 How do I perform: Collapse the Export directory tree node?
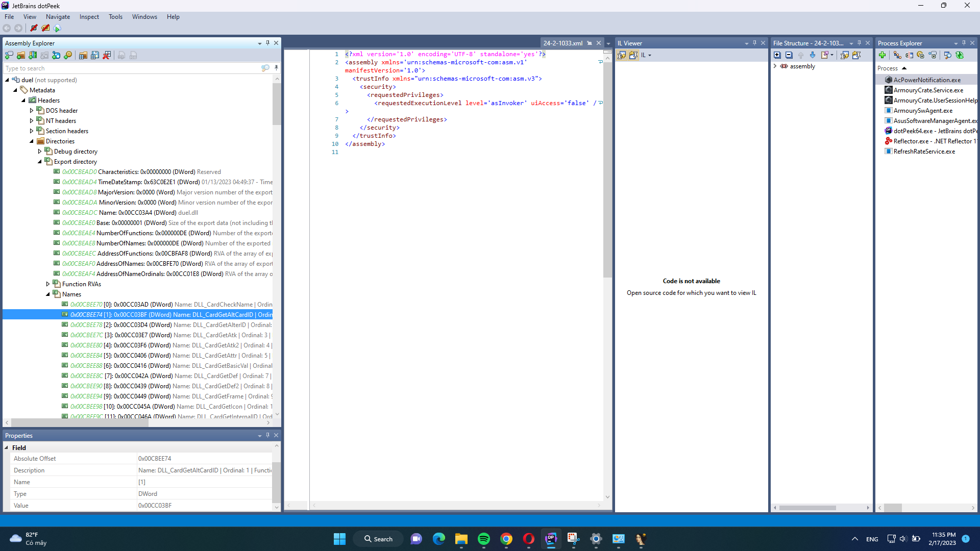click(39, 162)
